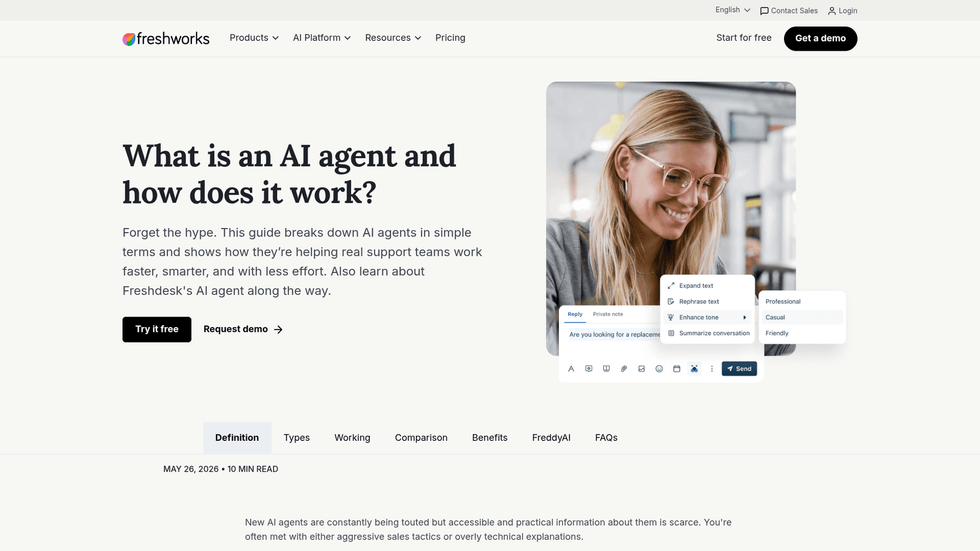The width and height of the screenshot is (980, 551).
Task: Click the Rephrase text pencil icon
Action: pyautogui.click(x=671, y=301)
